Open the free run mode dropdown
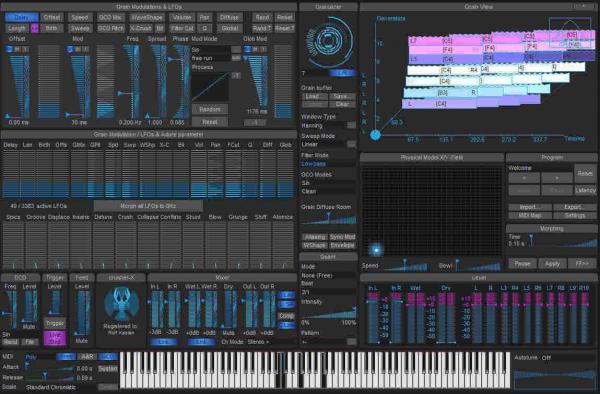Image resolution: width=600 pixels, height=394 pixels. [216, 58]
